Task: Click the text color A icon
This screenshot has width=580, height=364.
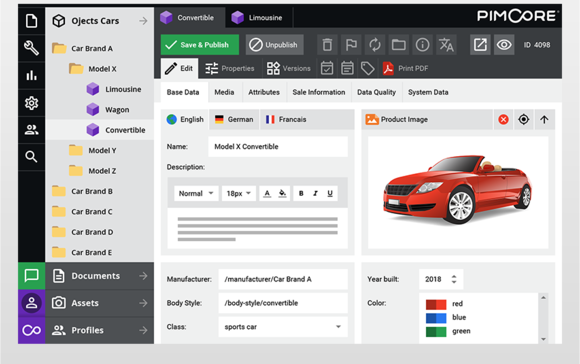Action: pyautogui.click(x=267, y=193)
